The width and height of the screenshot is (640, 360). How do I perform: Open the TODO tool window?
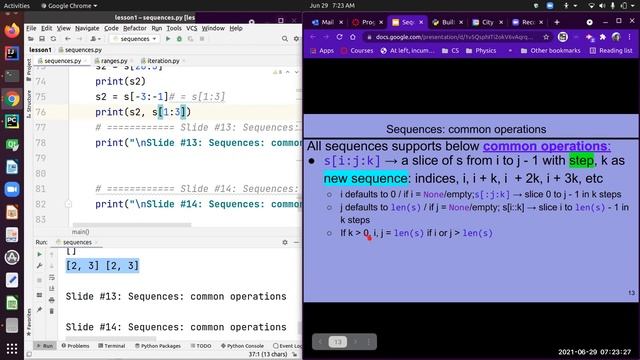click(201, 346)
